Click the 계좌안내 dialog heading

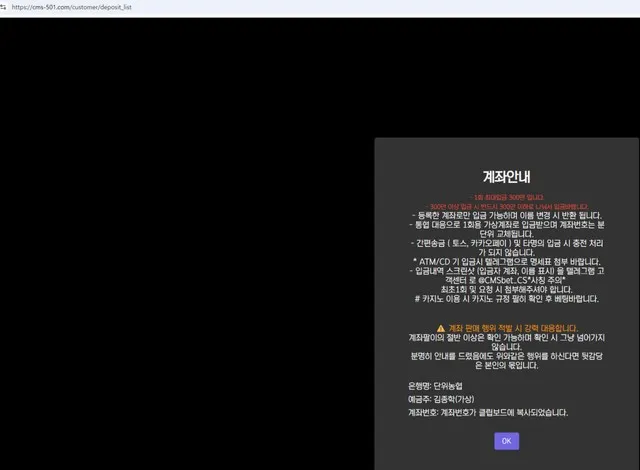click(507, 177)
